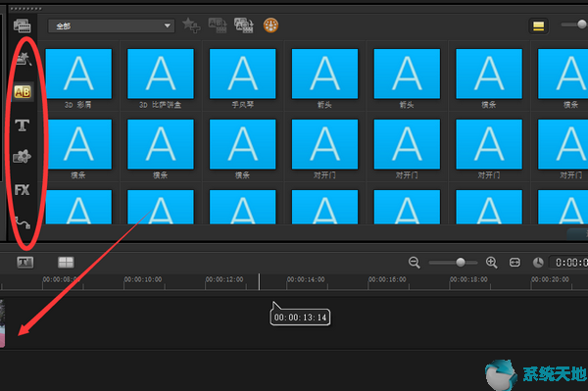The height and width of the screenshot is (391, 588).
Task: Open the FX Filter library
Action: pos(23,190)
